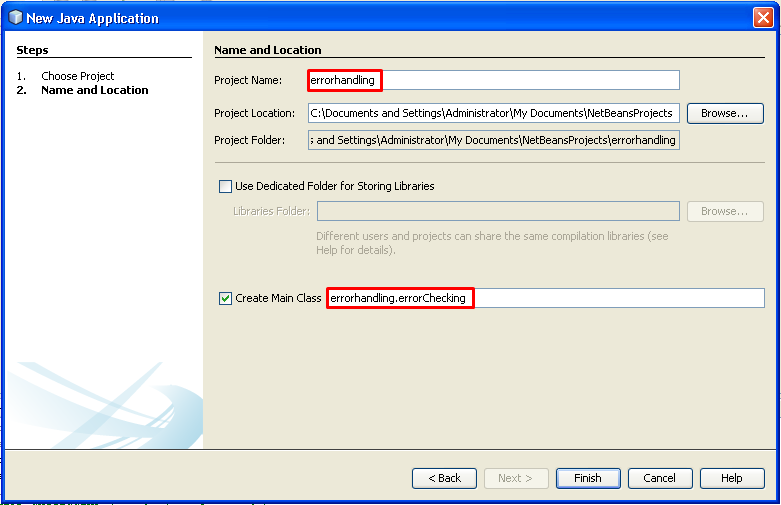Uncheck the Create Main Class checkbox
The height and width of the screenshot is (505, 781).
click(225, 298)
